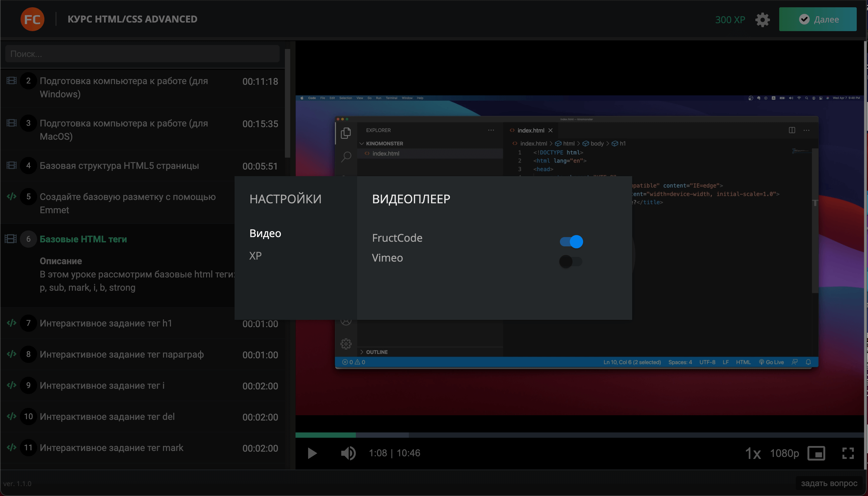
Task: Click the Explorer files icon in video
Action: (346, 133)
